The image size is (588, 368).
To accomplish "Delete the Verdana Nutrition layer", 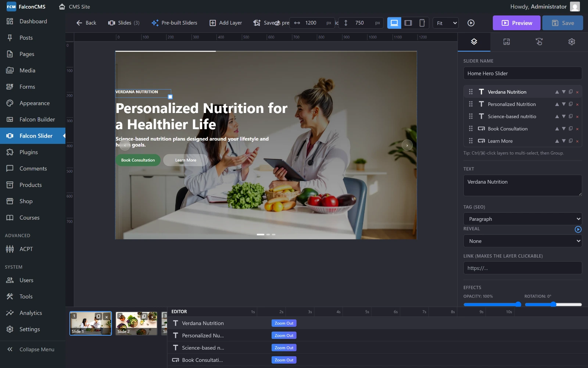I will [577, 92].
